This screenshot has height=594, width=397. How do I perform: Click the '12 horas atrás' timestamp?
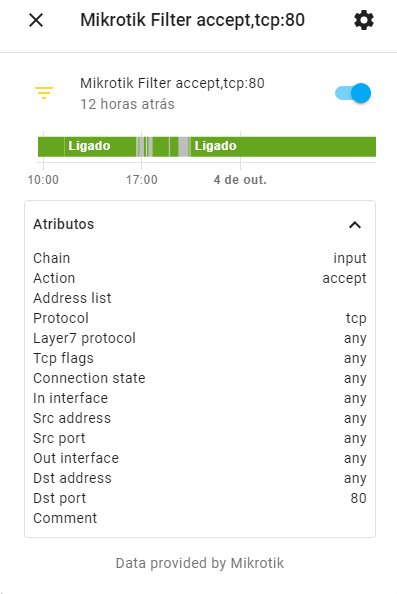point(127,104)
